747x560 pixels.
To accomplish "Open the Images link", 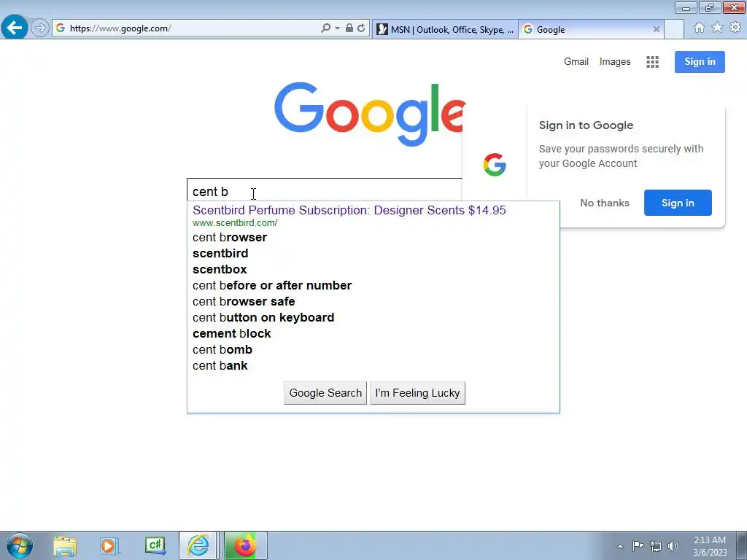I will point(614,62).
